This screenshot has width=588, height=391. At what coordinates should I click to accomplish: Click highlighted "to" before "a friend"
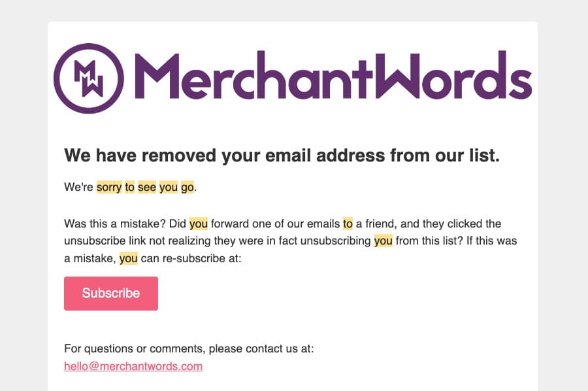click(348, 224)
